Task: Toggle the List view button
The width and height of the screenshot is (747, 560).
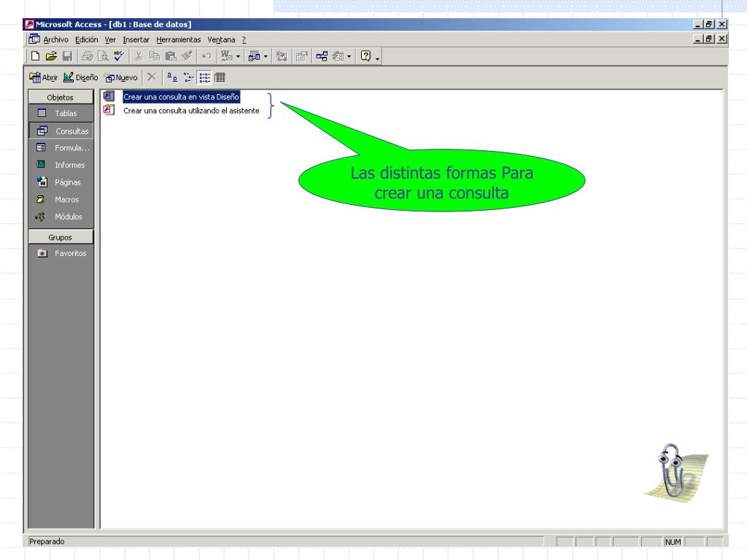Action: (205, 77)
